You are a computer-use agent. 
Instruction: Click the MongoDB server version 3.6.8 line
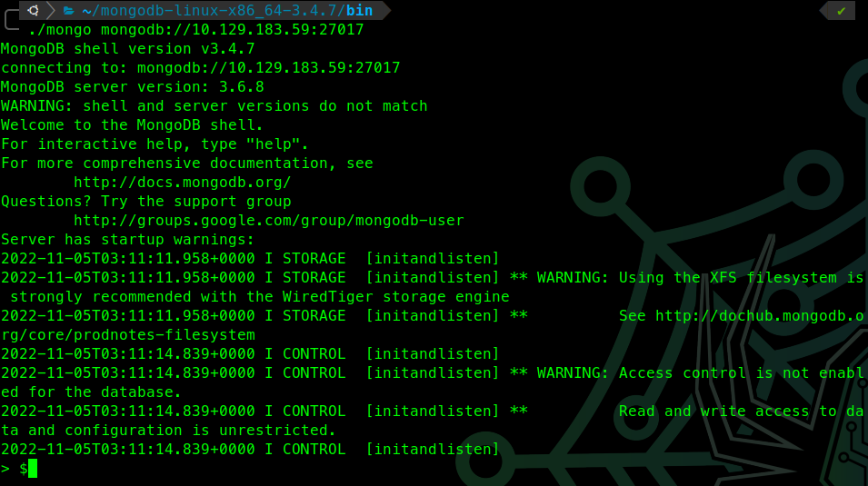tap(132, 87)
